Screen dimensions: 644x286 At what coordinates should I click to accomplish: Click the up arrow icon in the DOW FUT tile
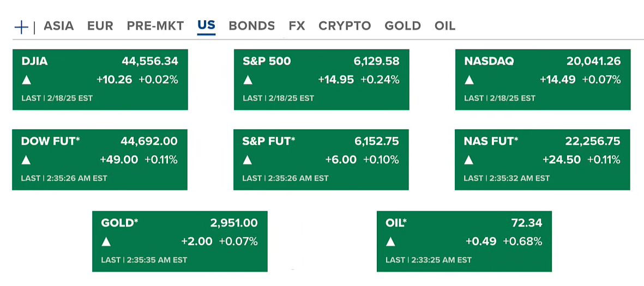[26, 160]
